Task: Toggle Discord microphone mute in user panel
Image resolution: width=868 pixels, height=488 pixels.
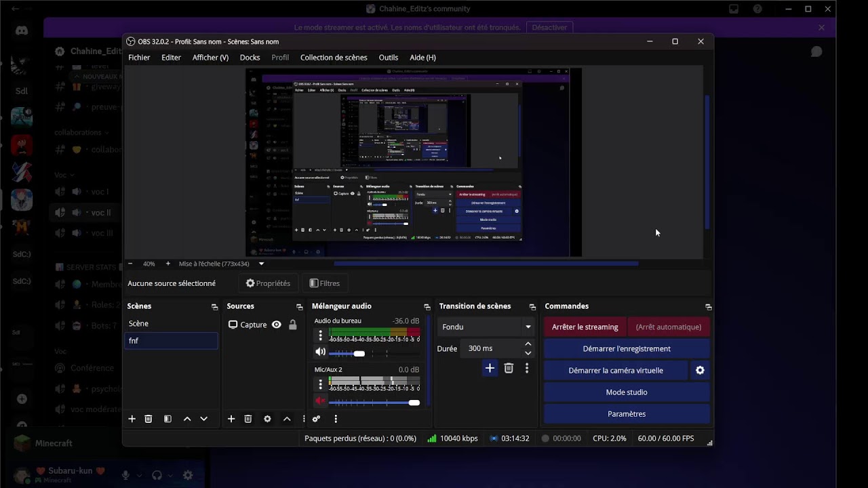Action: click(x=125, y=476)
